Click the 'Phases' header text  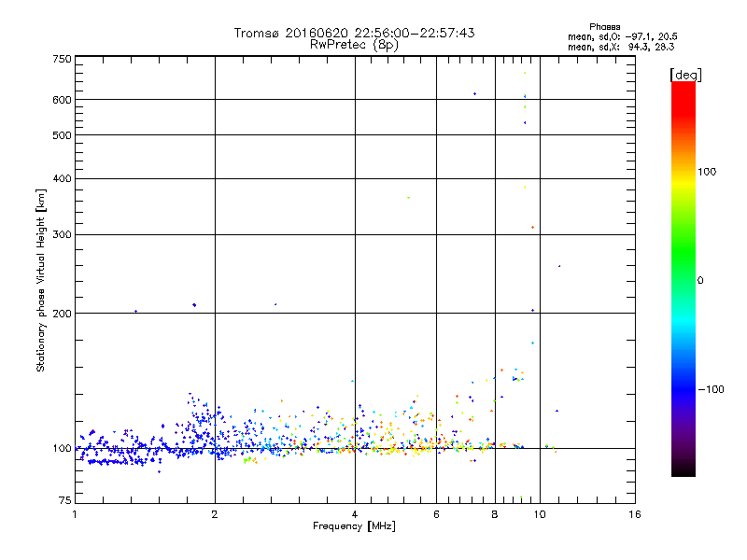tap(604, 27)
